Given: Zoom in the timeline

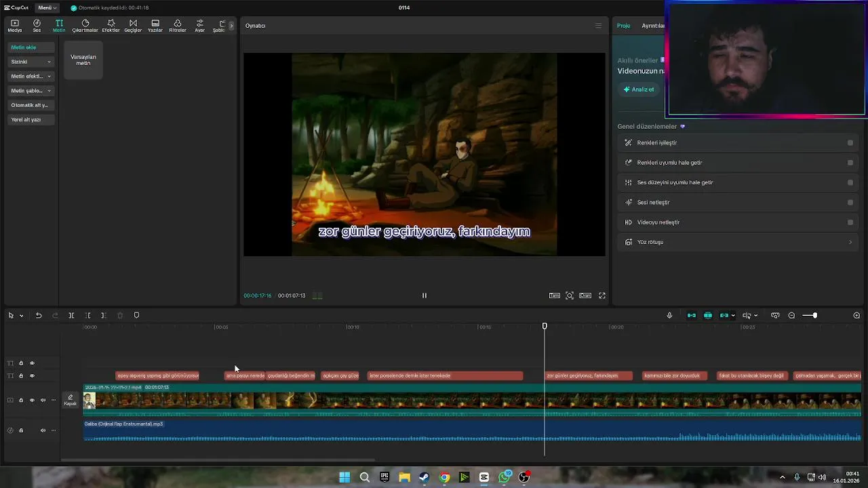Looking at the screenshot, I should click(856, 315).
